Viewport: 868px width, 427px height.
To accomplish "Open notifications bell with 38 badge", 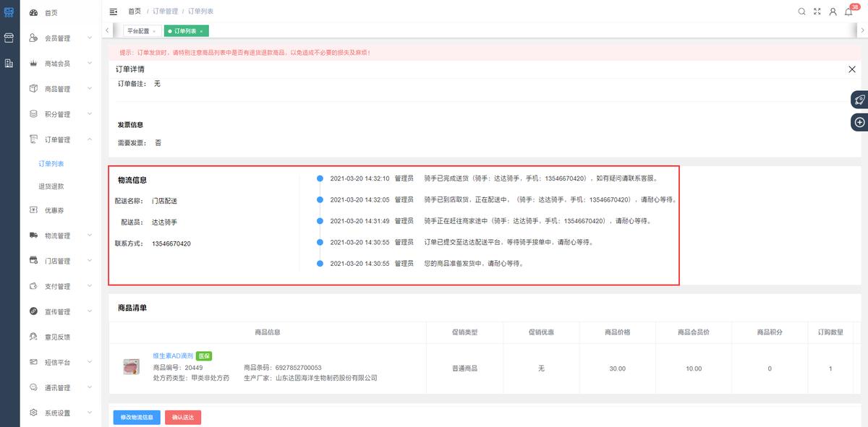I will point(849,12).
